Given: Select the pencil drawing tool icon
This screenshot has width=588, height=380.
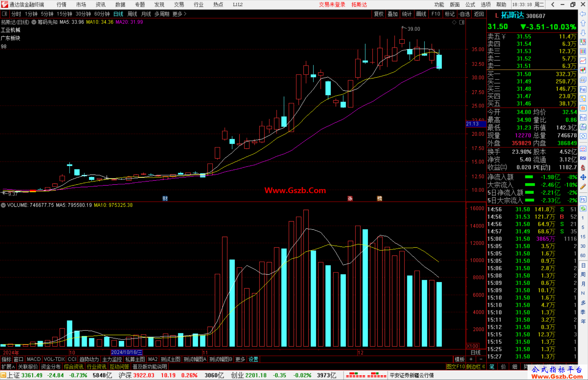Looking at the screenshot, I should [x=583, y=187].
